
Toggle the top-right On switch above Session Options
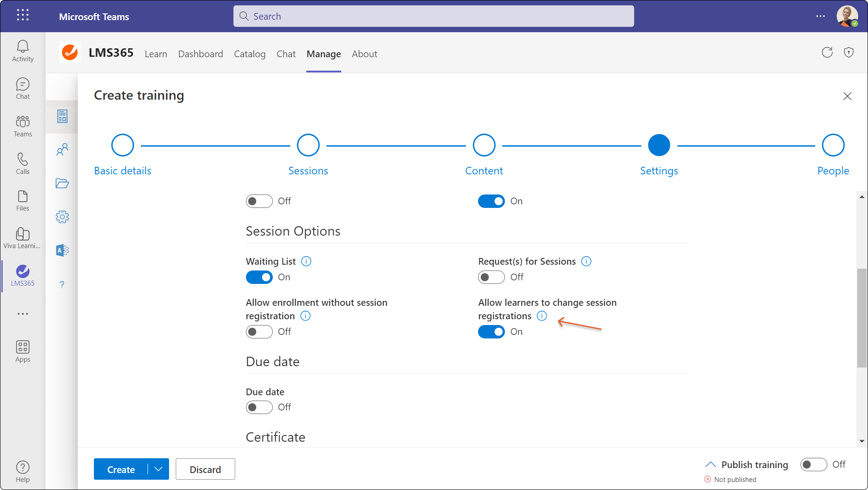coord(491,201)
